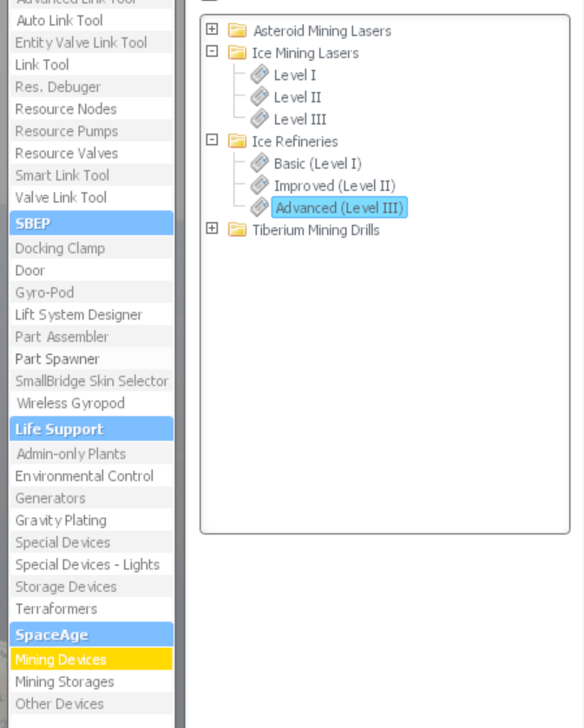
Task: Click the SpaceAge category header
Action: [x=91, y=635]
